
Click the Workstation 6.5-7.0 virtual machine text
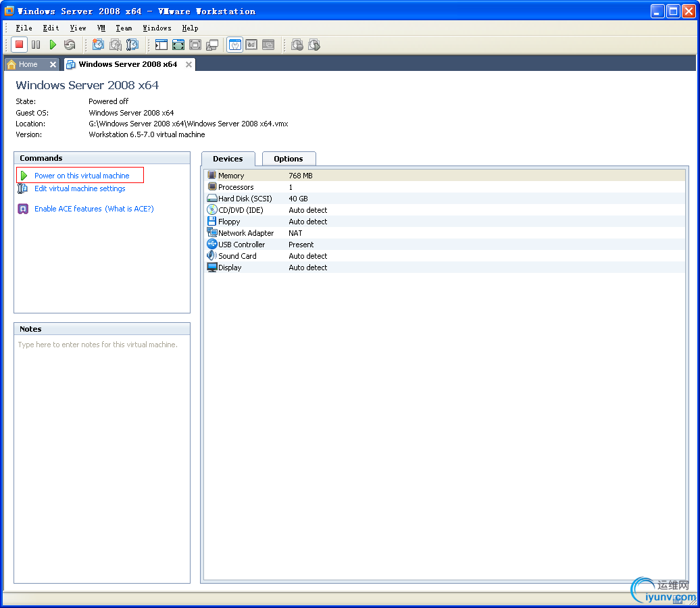(x=147, y=134)
